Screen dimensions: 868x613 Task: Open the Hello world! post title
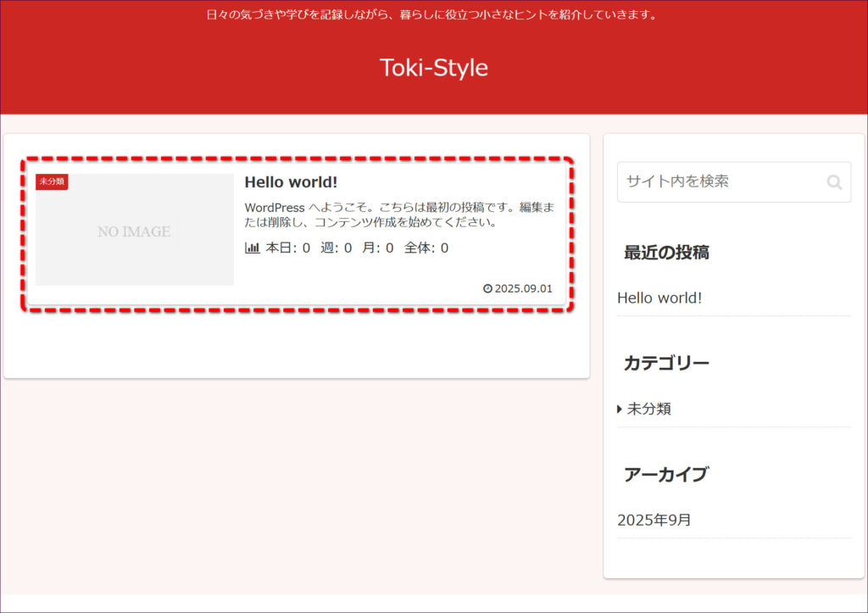click(x=291, y=182)
